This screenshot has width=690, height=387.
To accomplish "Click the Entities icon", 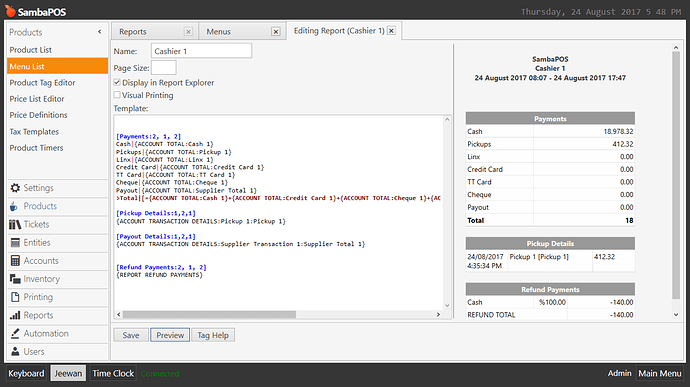I will click(x=15, y=243).
